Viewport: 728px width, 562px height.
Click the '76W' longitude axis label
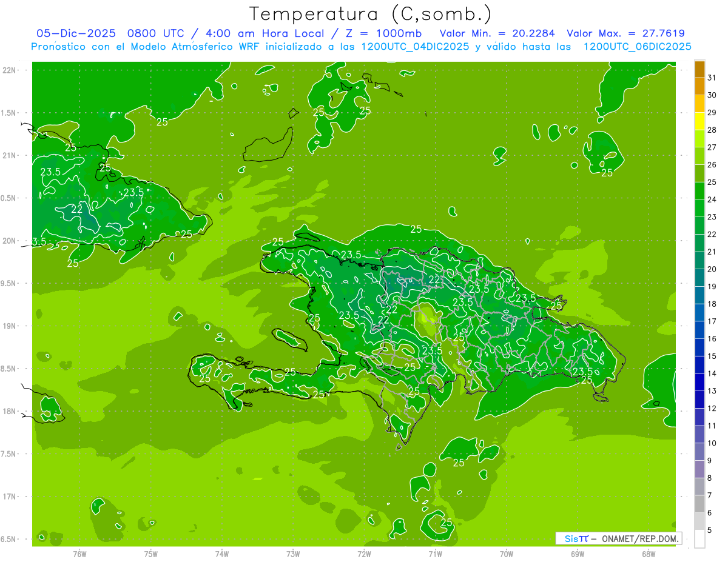point(79,554)
